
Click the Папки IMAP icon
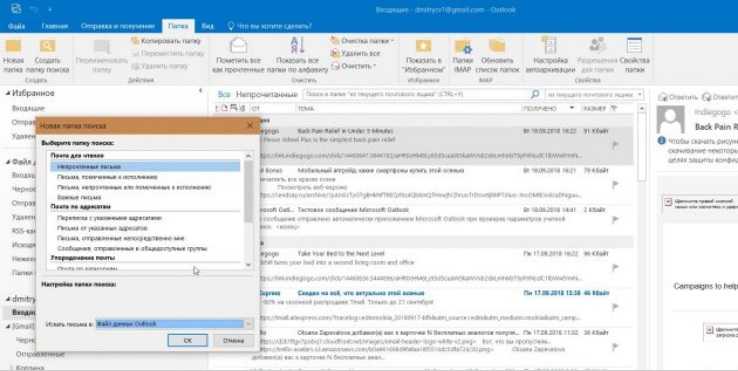(463, 46)
